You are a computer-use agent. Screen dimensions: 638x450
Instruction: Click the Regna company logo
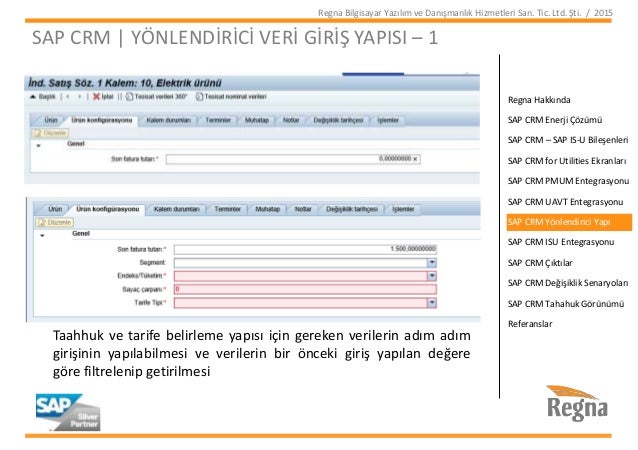click(577, 403)
